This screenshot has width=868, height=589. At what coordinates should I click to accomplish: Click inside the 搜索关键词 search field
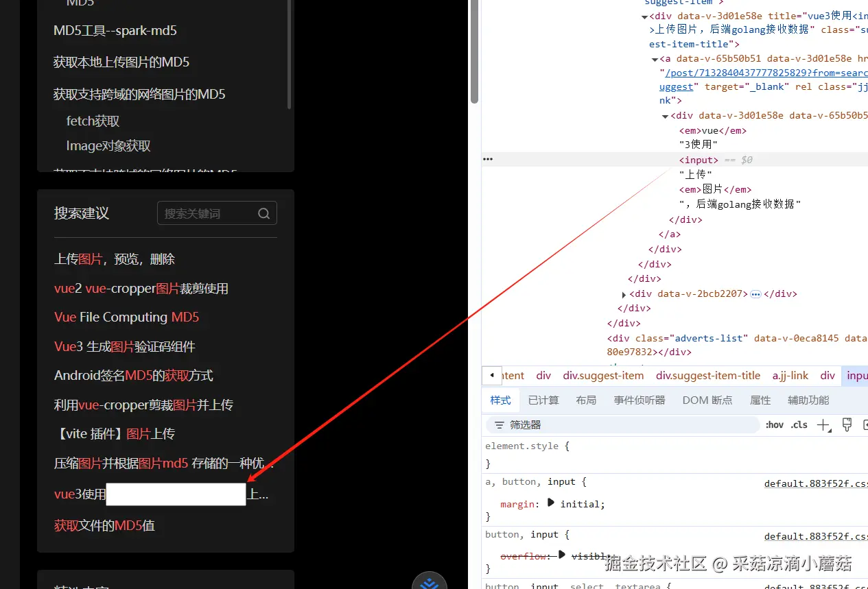pos(206,213)
